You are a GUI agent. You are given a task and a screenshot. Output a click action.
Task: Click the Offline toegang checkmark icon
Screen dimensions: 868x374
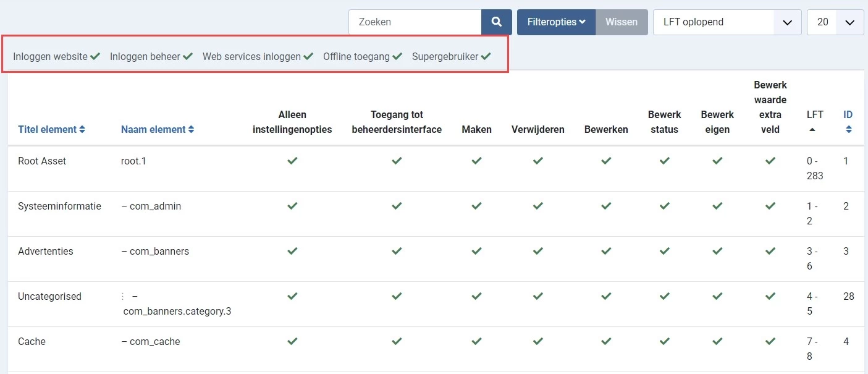[397, 56]
